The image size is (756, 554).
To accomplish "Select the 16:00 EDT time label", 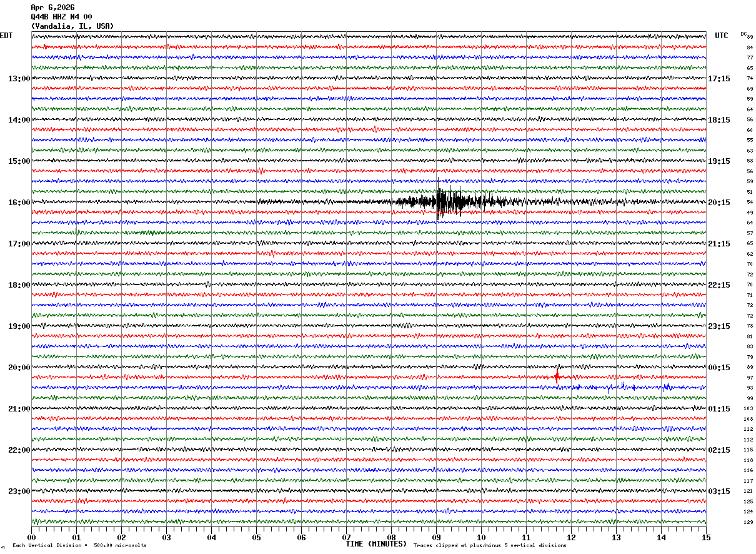I will pyautogui.click(x=19, y=203).
